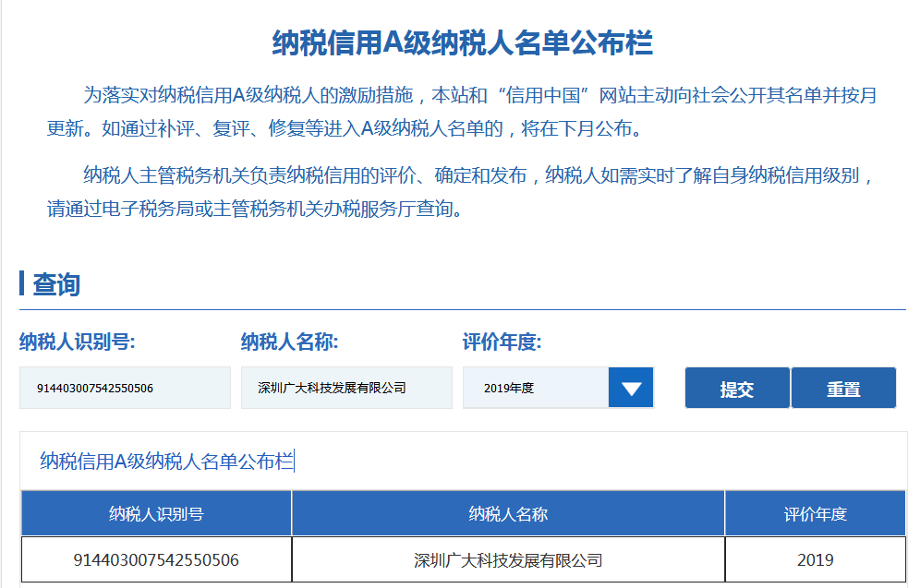
Task: Click the 纳税人识别号 table column header
Action: pos(156,513)
